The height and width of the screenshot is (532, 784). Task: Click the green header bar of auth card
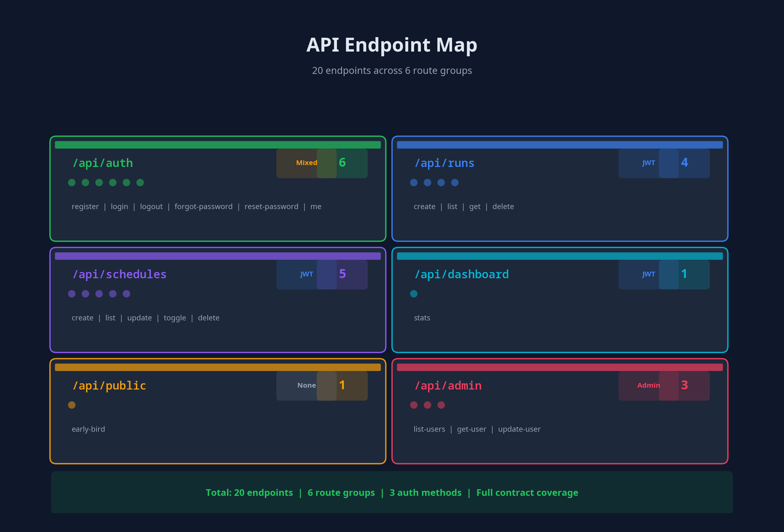[x=218, y=145]
